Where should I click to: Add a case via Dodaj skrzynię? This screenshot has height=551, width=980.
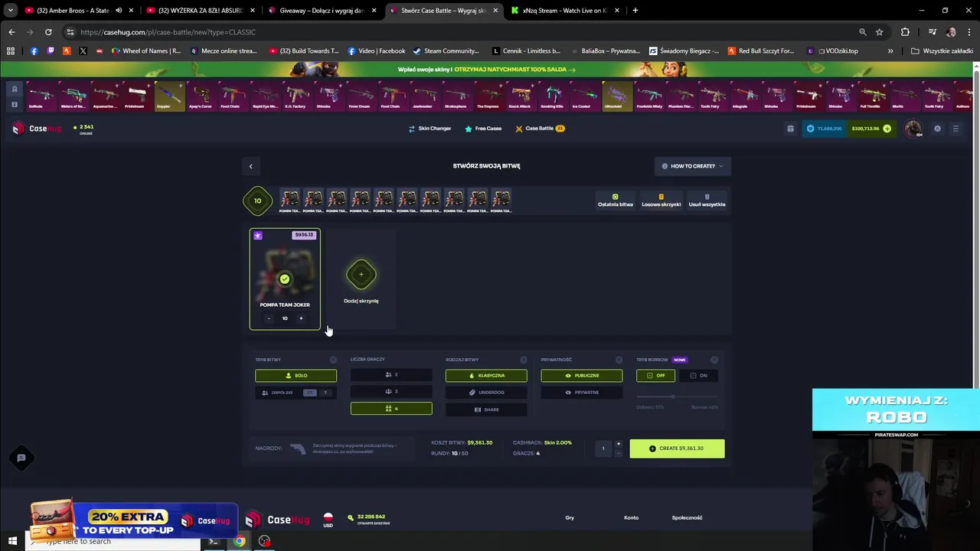tap(361, 280)
